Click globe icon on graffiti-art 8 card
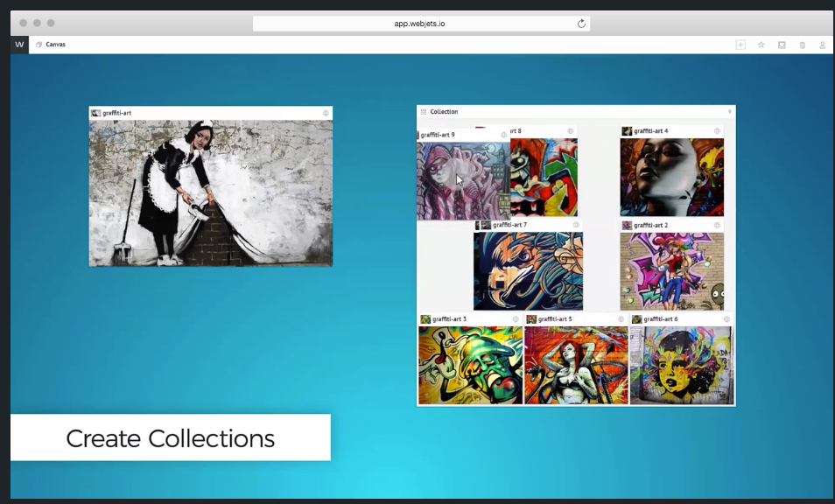The width and height of the screenshot is (835, 504). (571, 131)
